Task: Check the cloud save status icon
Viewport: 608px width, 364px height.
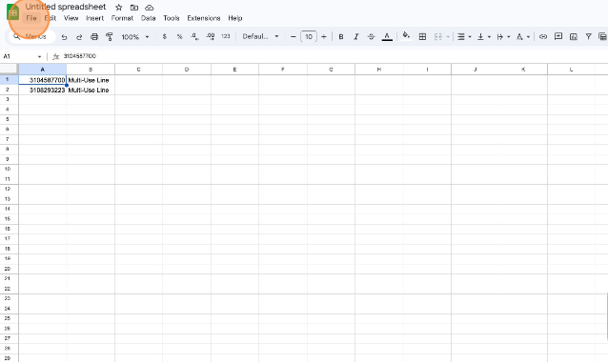Action: coord(149,8)
